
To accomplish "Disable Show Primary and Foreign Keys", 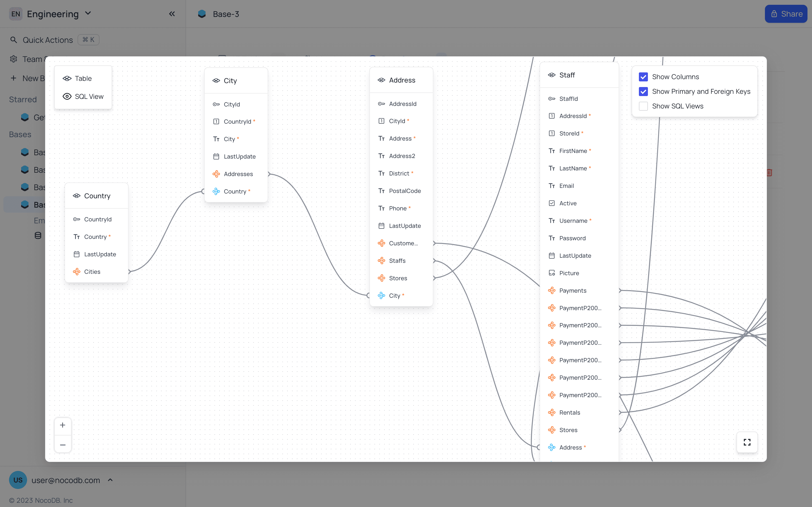I will pos(643,92).
